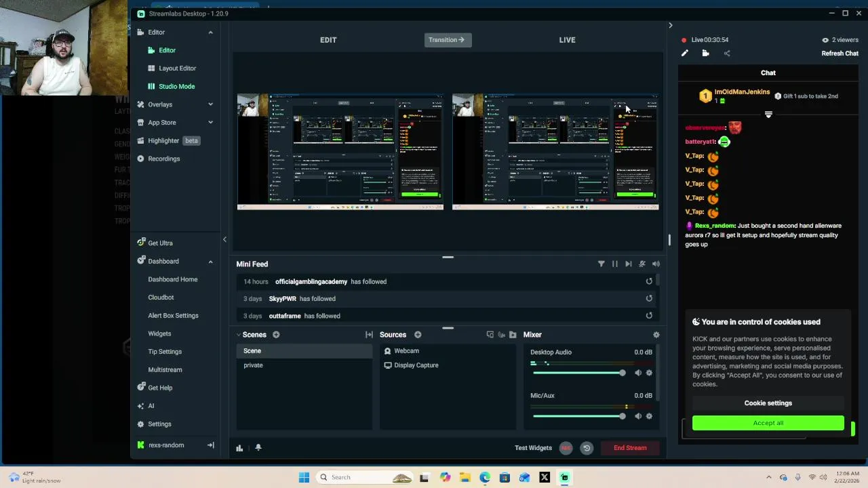Add a new scene with plus icon

[276, 335]
